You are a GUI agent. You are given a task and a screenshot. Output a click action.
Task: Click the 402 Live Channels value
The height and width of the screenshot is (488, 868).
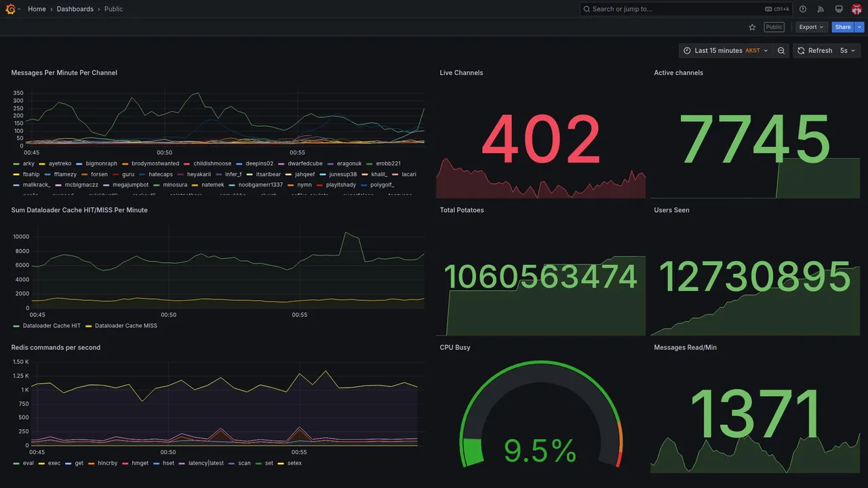coord(541,140)
